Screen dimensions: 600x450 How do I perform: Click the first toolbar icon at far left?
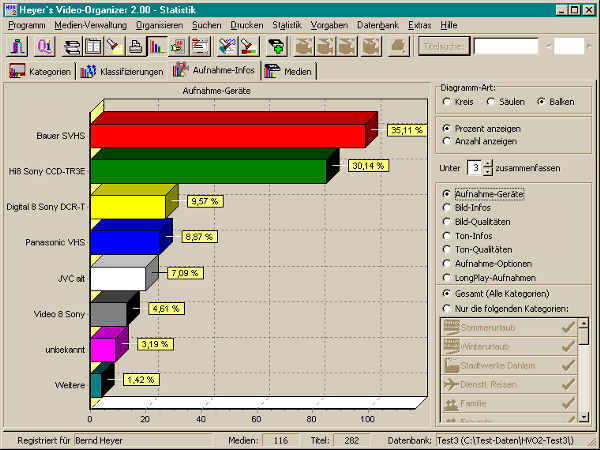coord(20,46)
